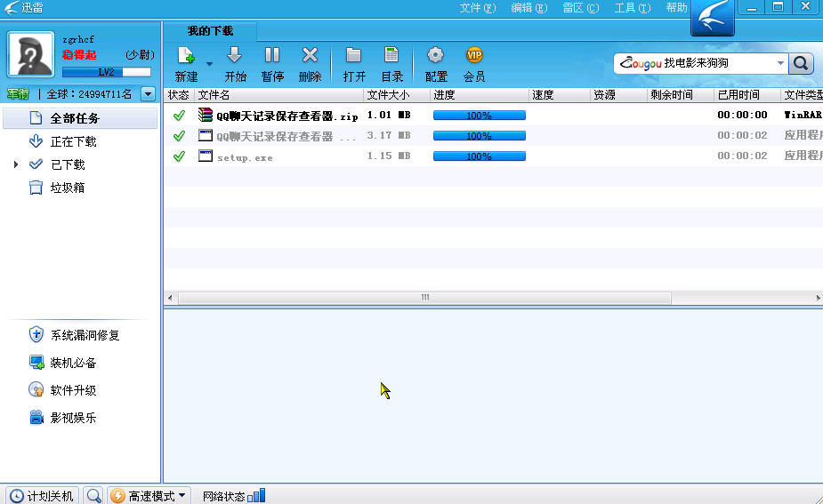Viewport: 823px width, 504px height.
Task: Switch to the 我的下载 tab
Action: 210,31
